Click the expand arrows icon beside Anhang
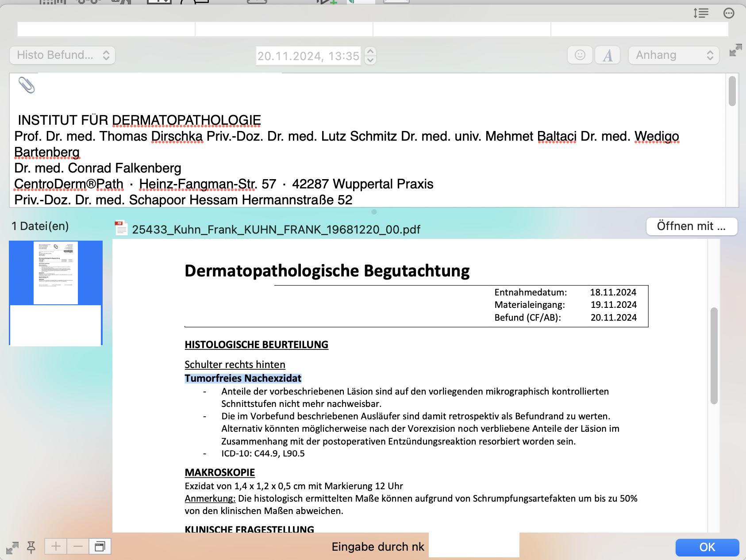746x560 pixels. (735, 50)
